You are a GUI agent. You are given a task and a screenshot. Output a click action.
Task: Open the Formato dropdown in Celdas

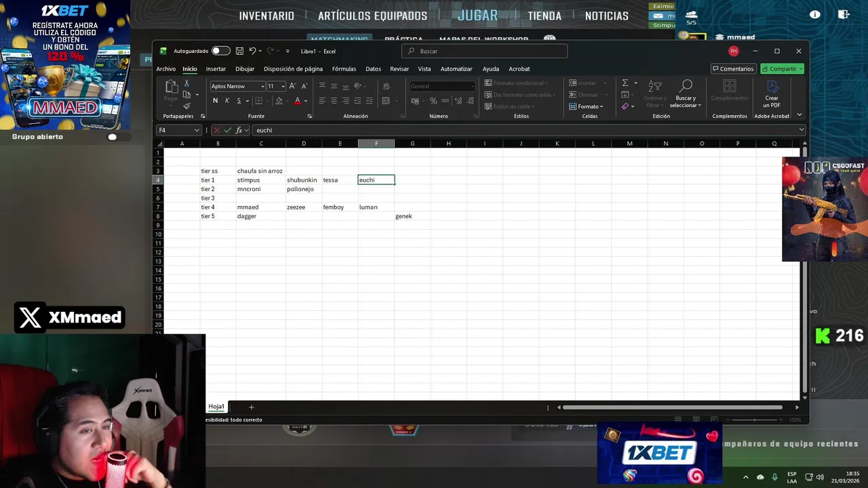(x=586, y=106)
